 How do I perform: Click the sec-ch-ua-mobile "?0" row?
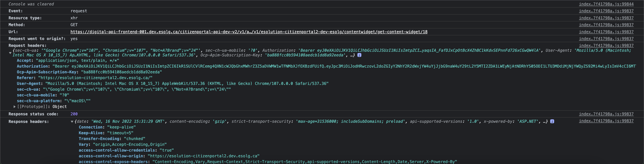pos(43,95)
